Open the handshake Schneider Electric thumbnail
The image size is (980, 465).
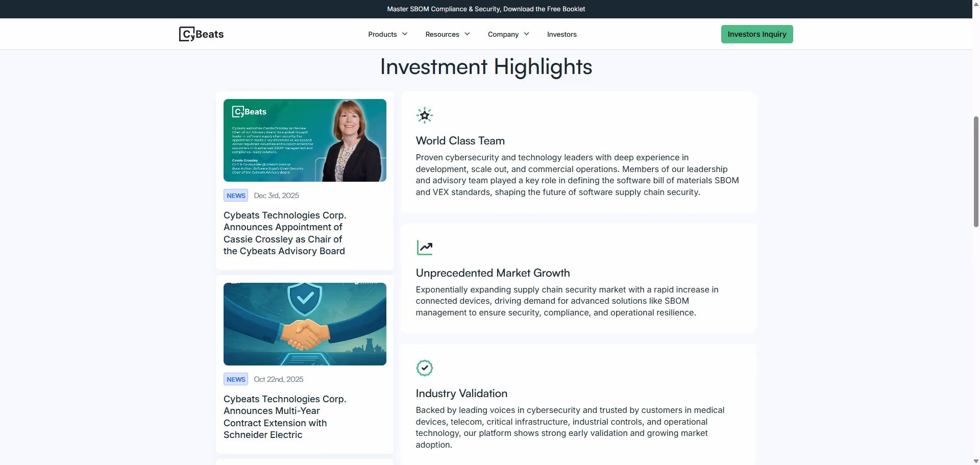point(305,324)
